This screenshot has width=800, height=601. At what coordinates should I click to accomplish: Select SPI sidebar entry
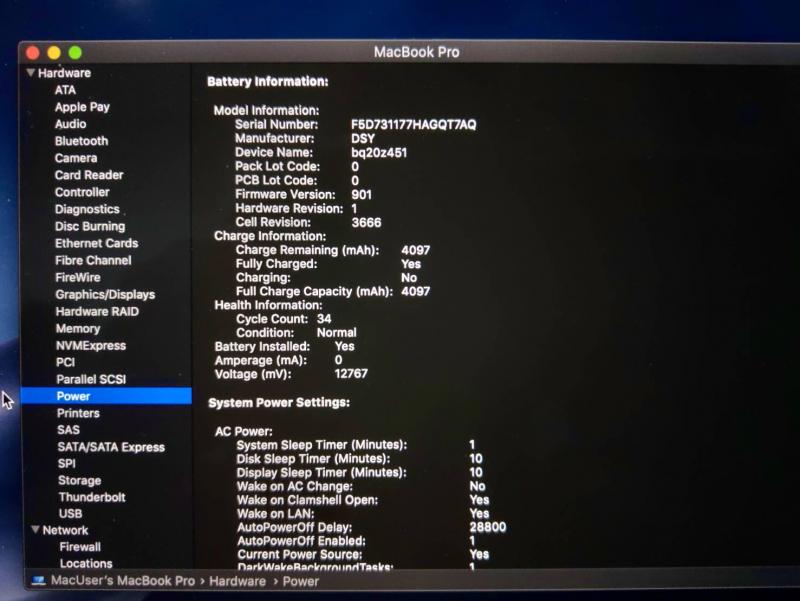tap(67, 463)
